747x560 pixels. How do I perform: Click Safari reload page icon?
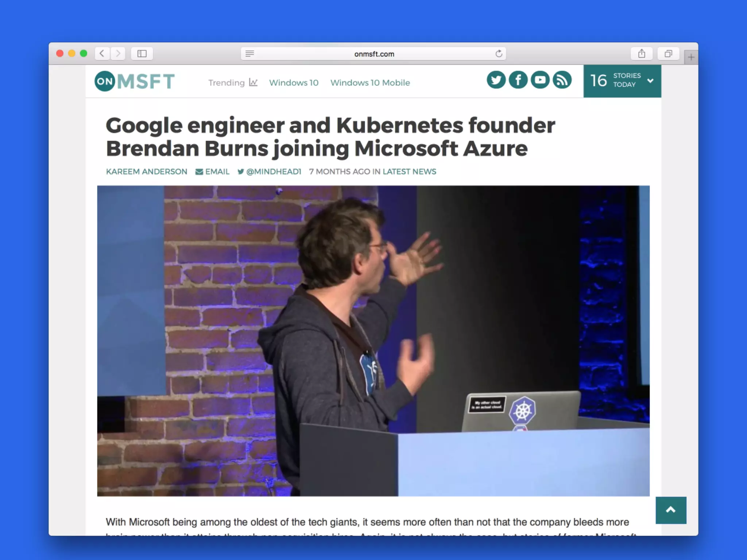(499, 54)
